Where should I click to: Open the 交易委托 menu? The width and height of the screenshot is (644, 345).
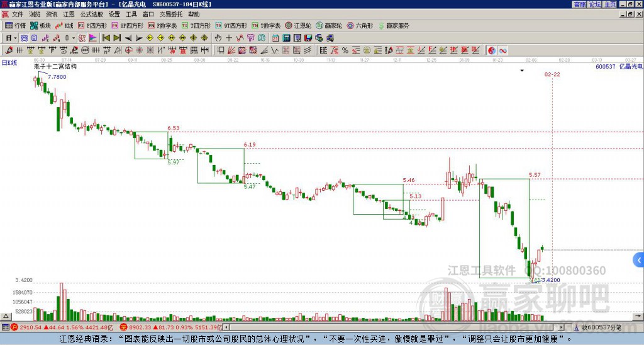171,14
